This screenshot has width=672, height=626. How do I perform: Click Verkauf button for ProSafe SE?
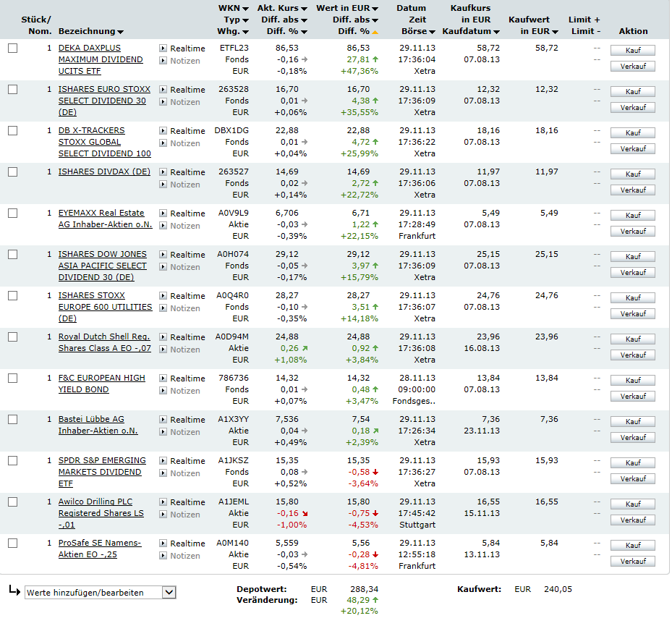pyautogui.click(x=632, y=562)
